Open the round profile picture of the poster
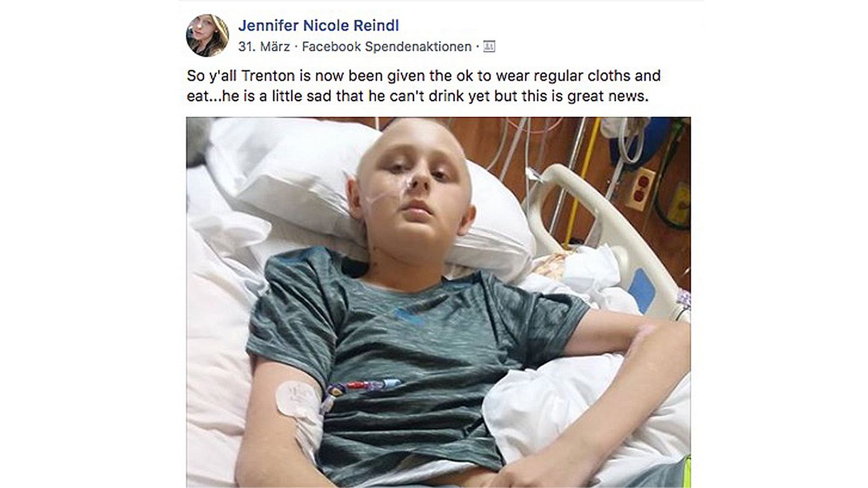The width and height of the screenshot is (868, 488). point(207,36)
